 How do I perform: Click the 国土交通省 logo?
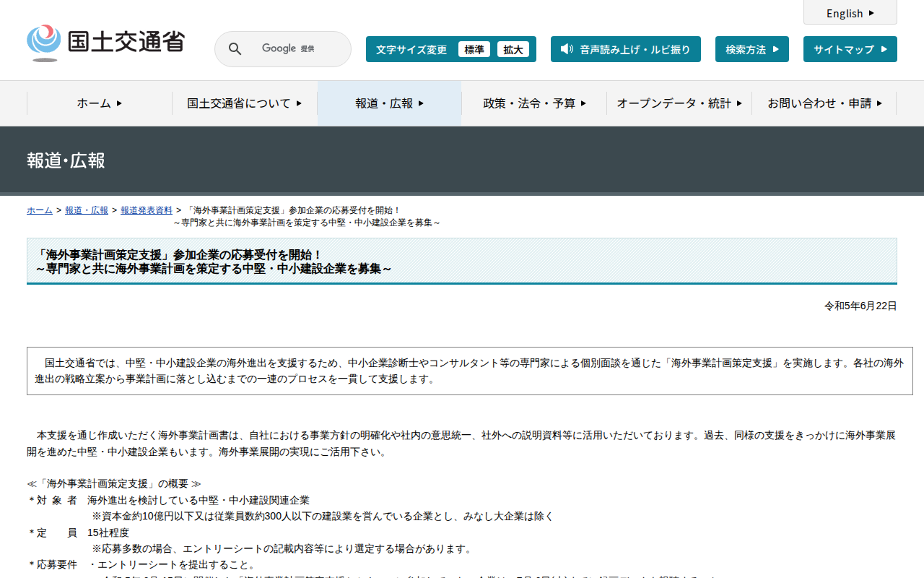106,42
